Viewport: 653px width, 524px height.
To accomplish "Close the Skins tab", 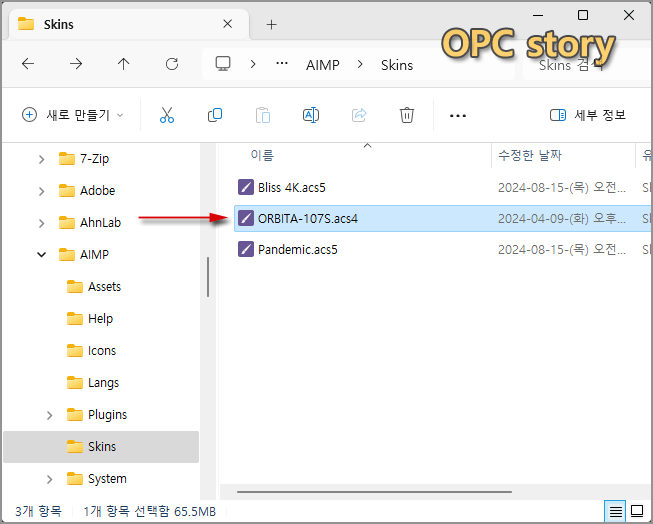I will click(x=227, y=24).
